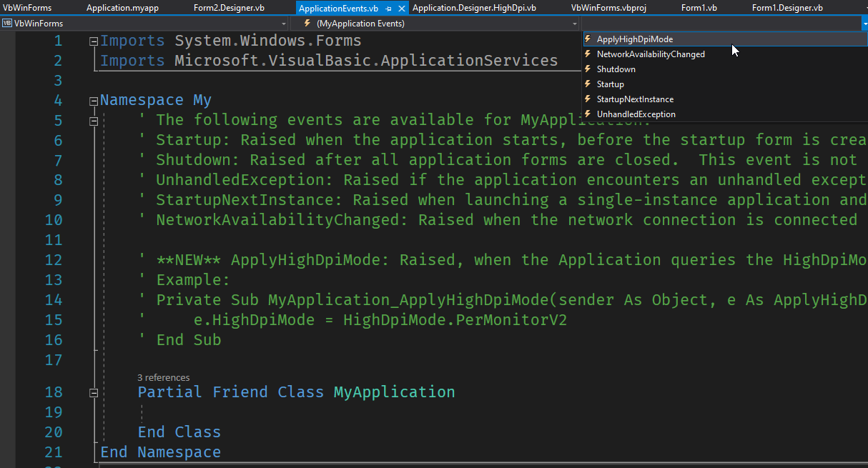The width and height of the screenshot is (868, 468).
Task: Click the VB project icon in navigation bar
Action: click(x=7, y=23)
